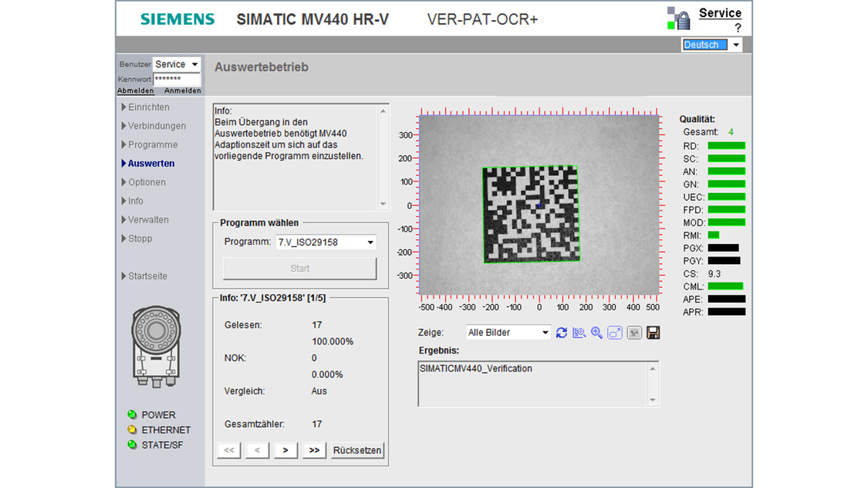Click the grey fit-image icon
The image size is (868, 488).
[634, 332]
